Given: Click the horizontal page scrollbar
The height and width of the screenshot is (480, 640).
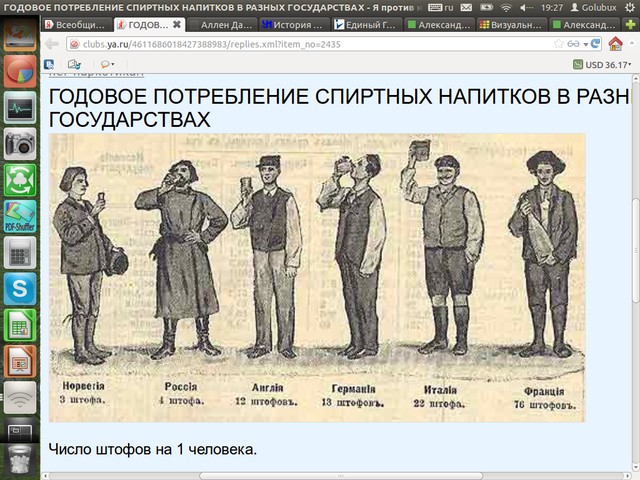Looking at the screenshot, I should coord(341,476).
